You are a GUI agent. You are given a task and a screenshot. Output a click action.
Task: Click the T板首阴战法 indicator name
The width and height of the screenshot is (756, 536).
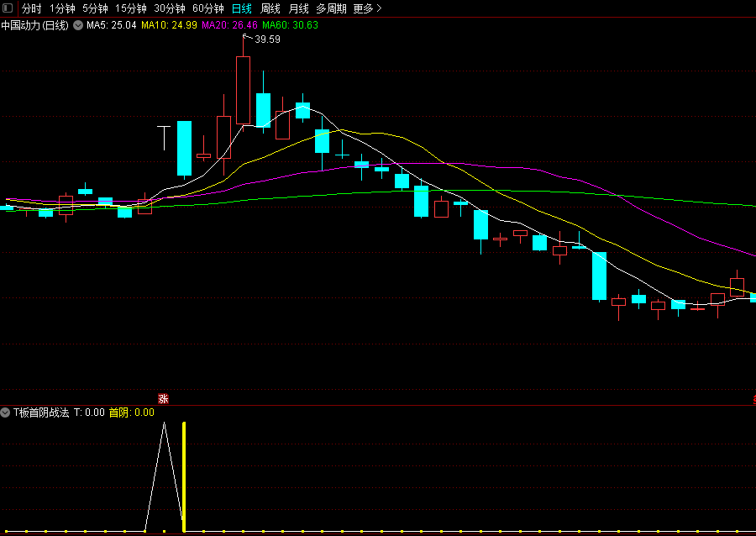[41, 413]
